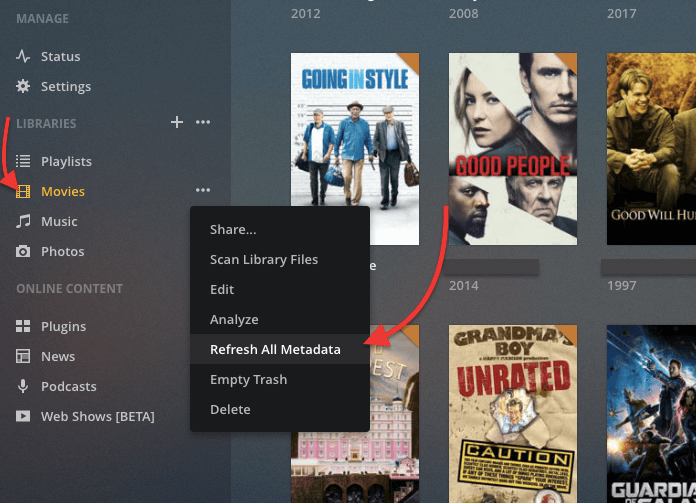Click the 2008 year label
The image size is (696, 503).
point(463,13)
